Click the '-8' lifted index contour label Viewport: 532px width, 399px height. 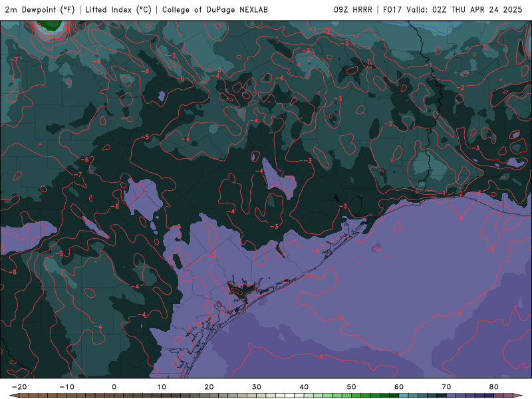point(13,272)
